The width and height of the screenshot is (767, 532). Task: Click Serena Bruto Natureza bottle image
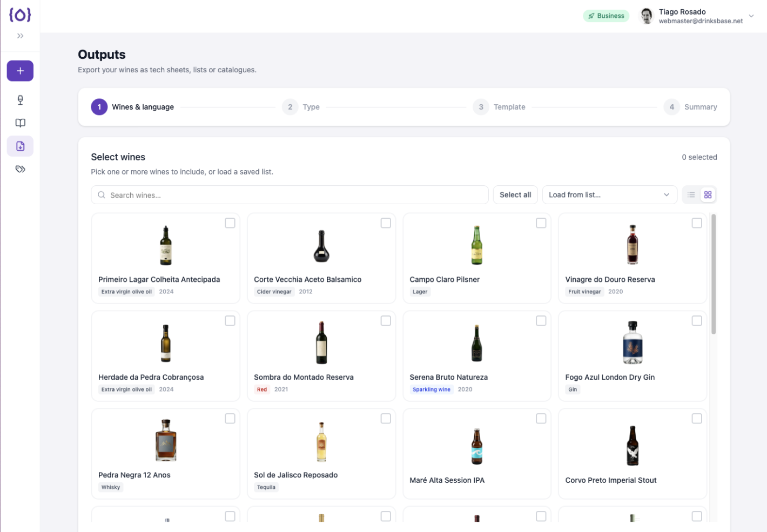[476, 343]
